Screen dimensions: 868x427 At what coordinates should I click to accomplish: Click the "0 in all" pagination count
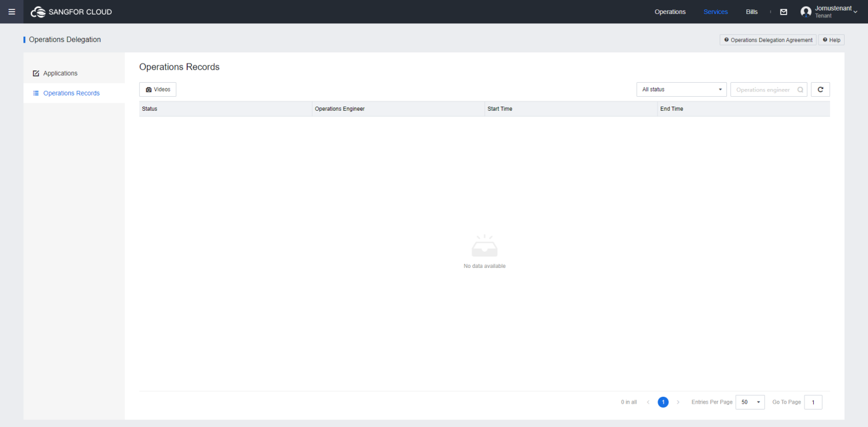coord(629,403)
